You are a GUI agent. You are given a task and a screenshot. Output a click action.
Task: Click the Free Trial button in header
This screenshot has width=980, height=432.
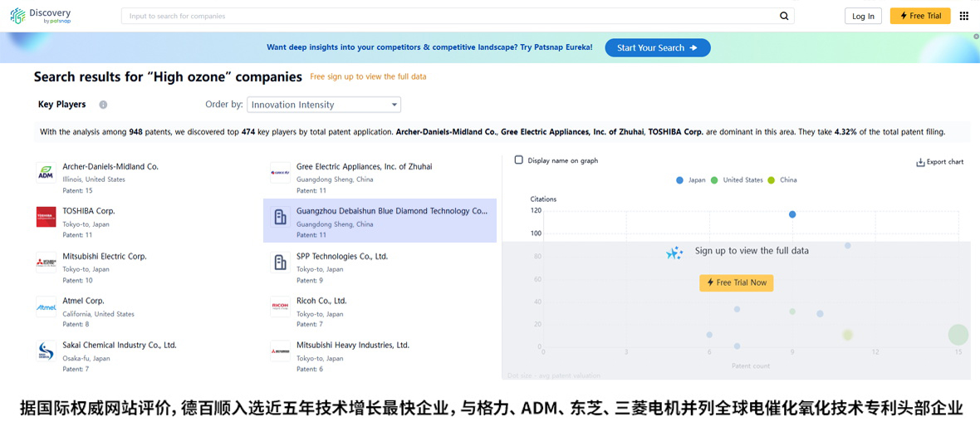920,16
